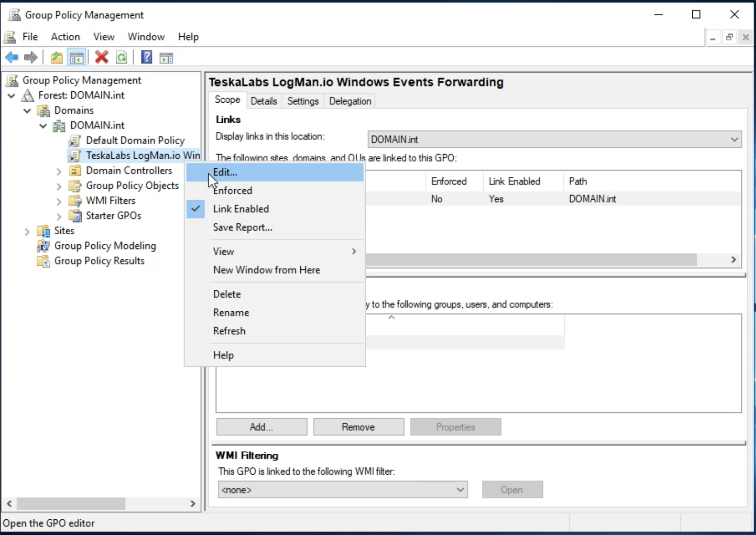Click the Add... button
The height and width of the screenshot is (535, 756).
click(x=261, y=427)
